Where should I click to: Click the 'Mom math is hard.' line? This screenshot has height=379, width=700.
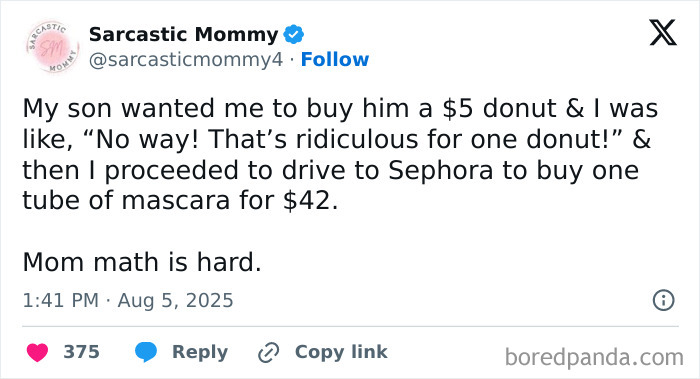[x=142, y=262]
